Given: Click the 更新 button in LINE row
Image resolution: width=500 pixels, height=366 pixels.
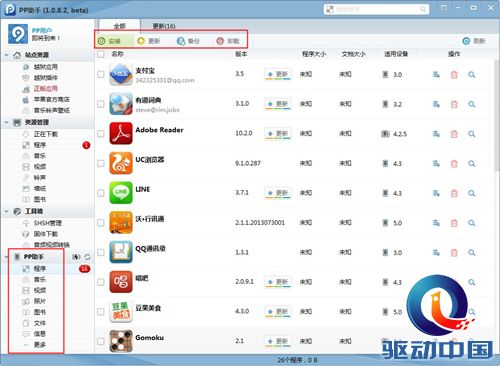Looking at the screenshot, I should click(278, 193).
